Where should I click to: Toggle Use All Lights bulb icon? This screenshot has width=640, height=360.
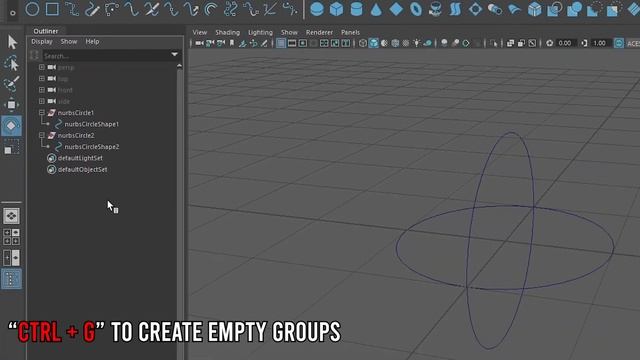point(417,43)
